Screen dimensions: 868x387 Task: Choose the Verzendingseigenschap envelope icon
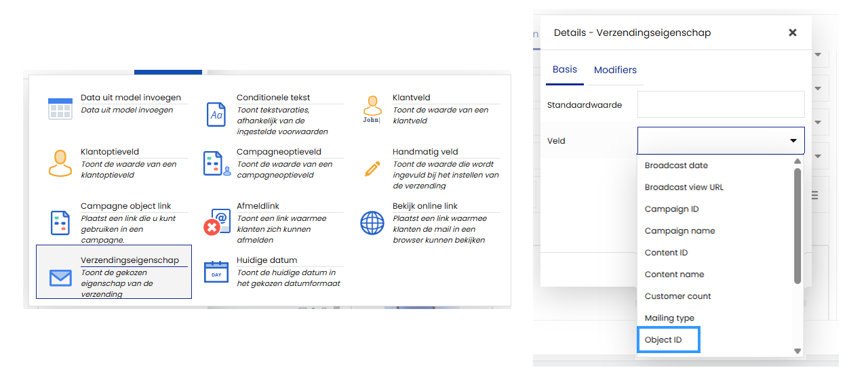[x=60, y=277]
